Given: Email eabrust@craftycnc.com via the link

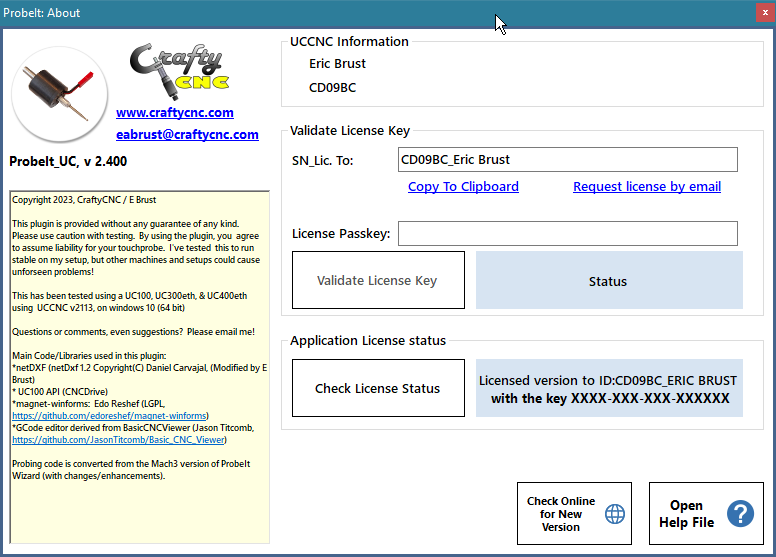Looking at the screenshot, I should pos(187,134).
